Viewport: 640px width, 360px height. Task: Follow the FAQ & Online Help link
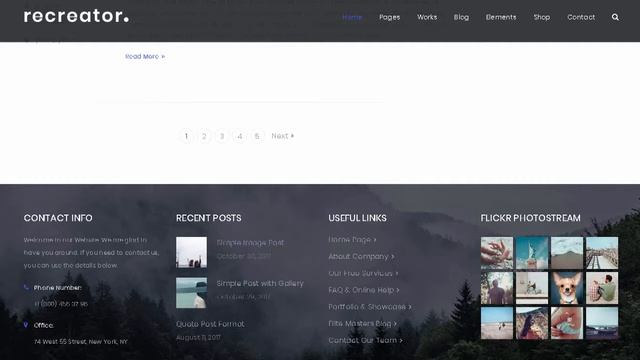[364, 290]
